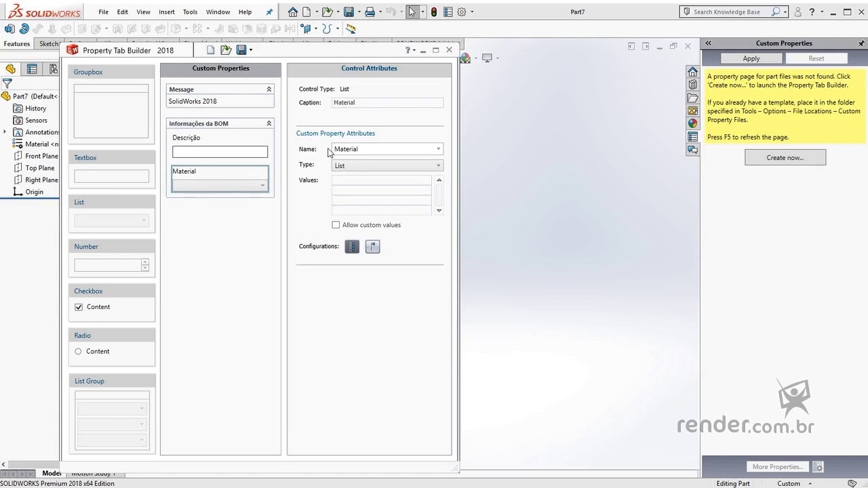Image resolution: width=868 pixels, height=488 pixels.
Task: Click the Home icon in the top toolbar
Action: point(292,12)
